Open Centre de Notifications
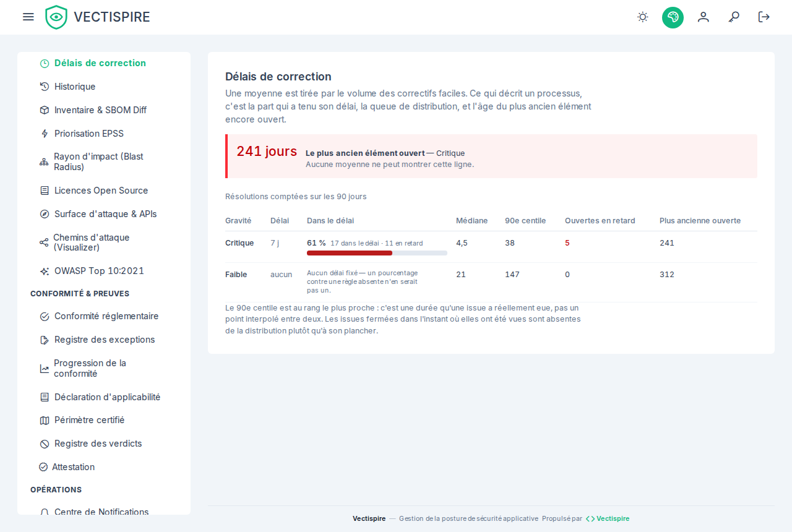The height and width of the screenshot is (532, 792). click(x=104, y=512)
